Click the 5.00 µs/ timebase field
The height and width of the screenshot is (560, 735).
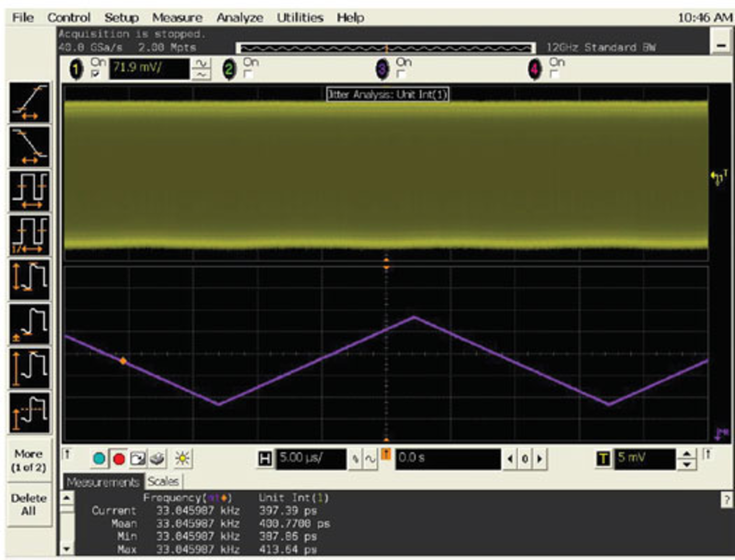(310, 458)
